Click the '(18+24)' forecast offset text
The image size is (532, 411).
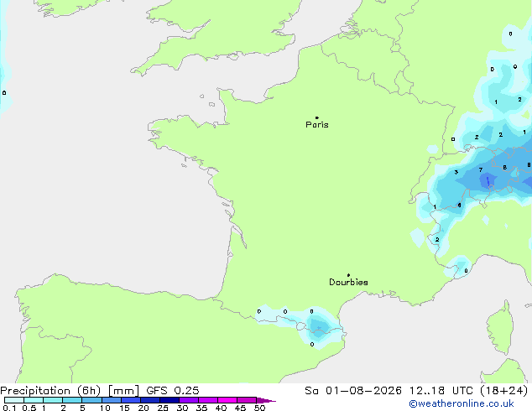tap(504, 391)
